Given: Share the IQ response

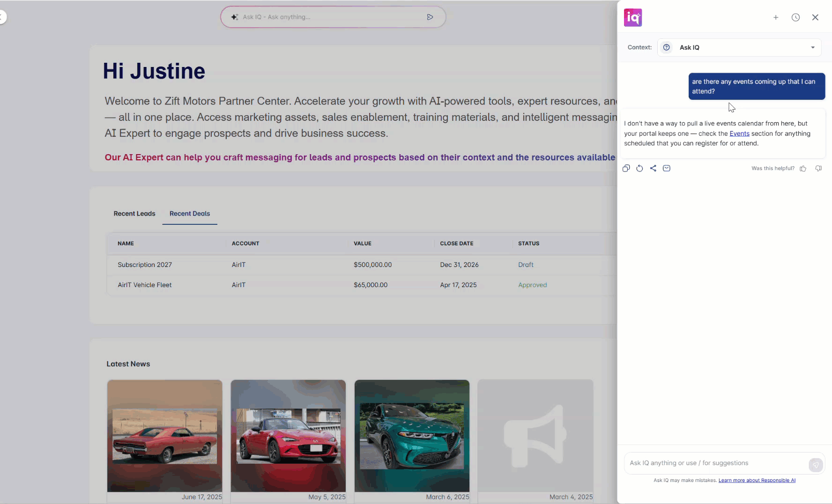Looking at the screenshot, I should click(x=653, y=168).
